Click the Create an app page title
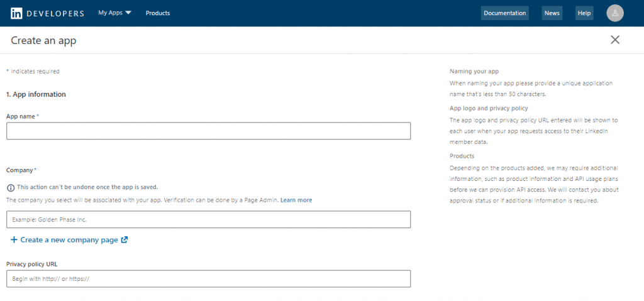 click(44, 41)
